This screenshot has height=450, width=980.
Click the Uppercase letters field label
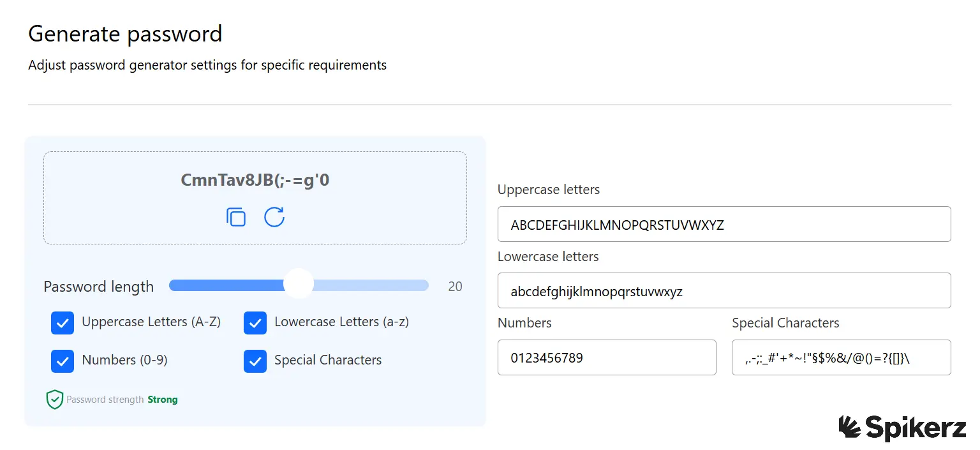click(x=549, y=190)
